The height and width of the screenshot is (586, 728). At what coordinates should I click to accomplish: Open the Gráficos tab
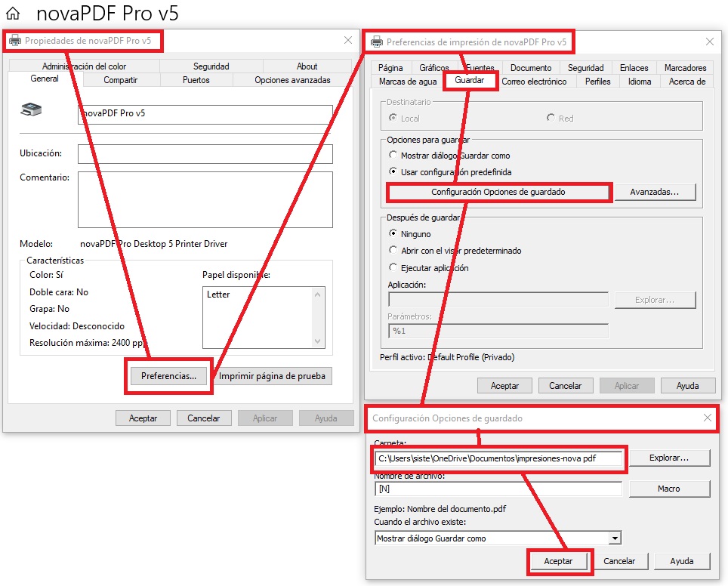click(434, 68)
